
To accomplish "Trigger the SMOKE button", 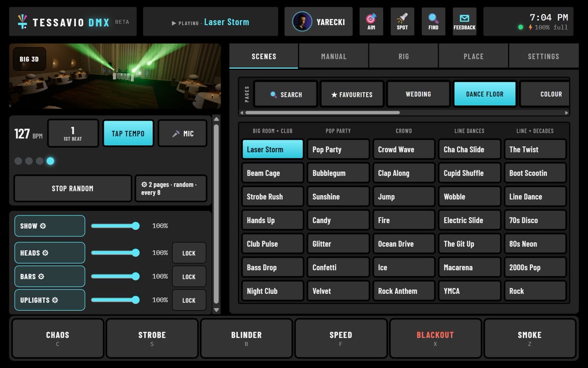I will pos(530,339).
